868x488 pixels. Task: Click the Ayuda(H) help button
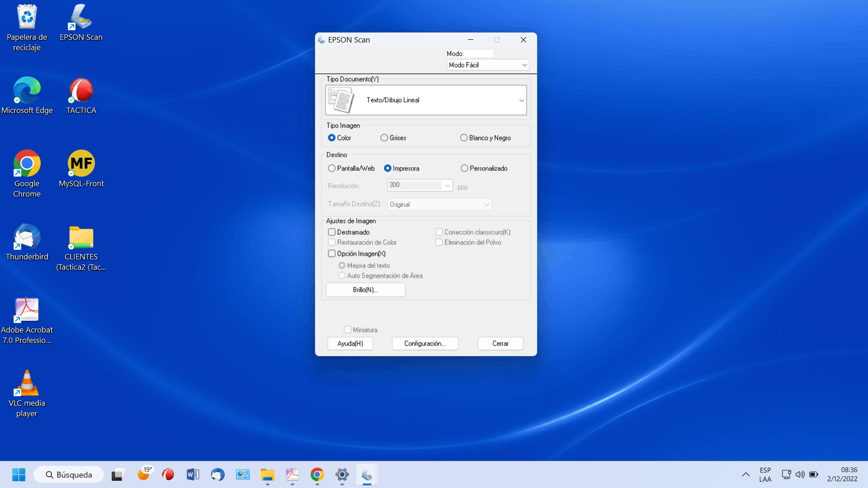tap(350, 343)
